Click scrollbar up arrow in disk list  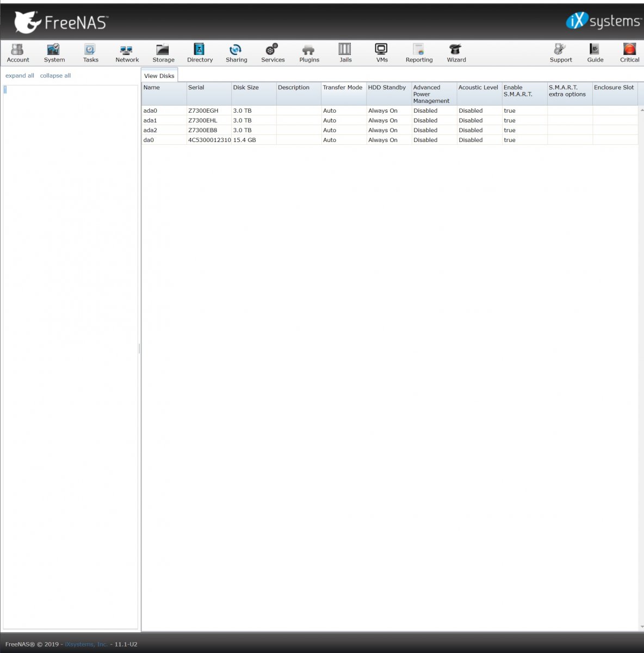coord(641,110)
